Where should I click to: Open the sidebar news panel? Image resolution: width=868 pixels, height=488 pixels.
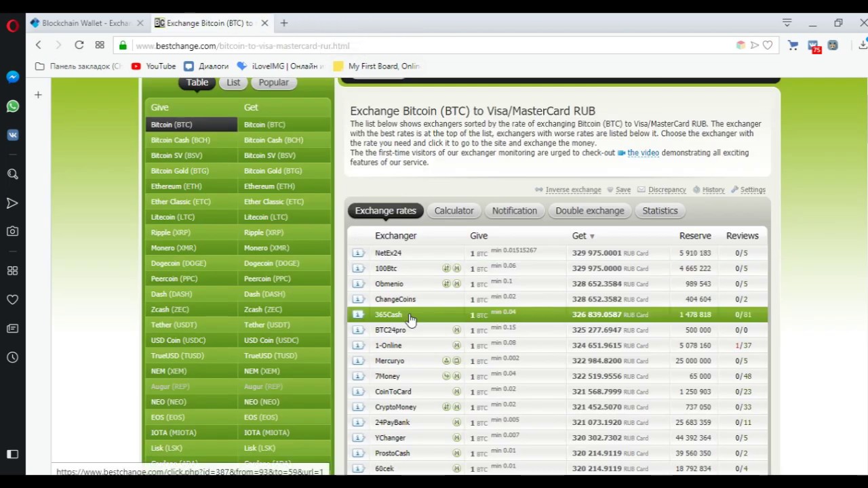12,329
